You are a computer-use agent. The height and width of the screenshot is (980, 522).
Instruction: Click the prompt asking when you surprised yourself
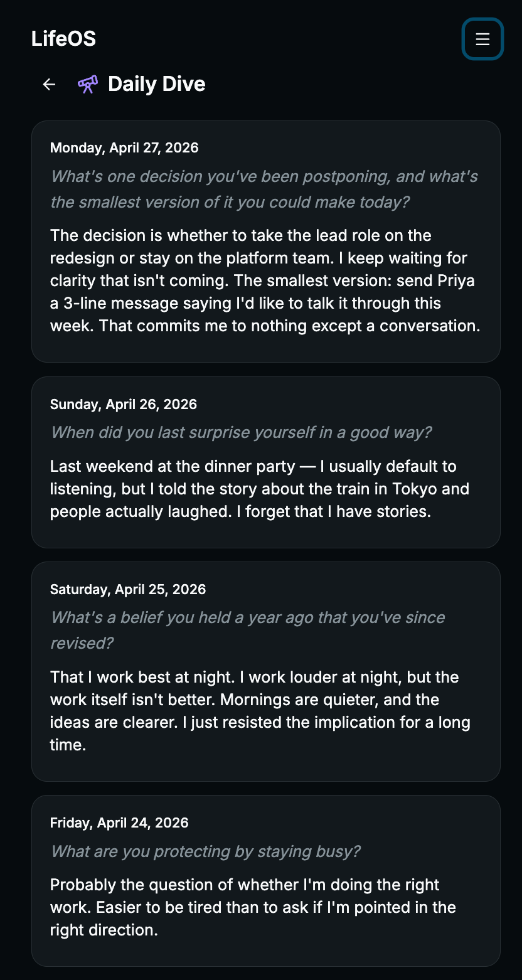pos(240,432)
